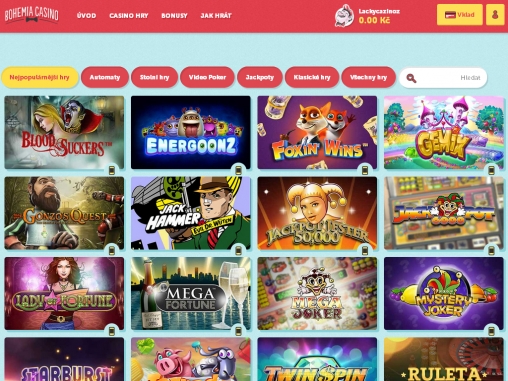Click the player avatar mascot icon

[344, 15]
